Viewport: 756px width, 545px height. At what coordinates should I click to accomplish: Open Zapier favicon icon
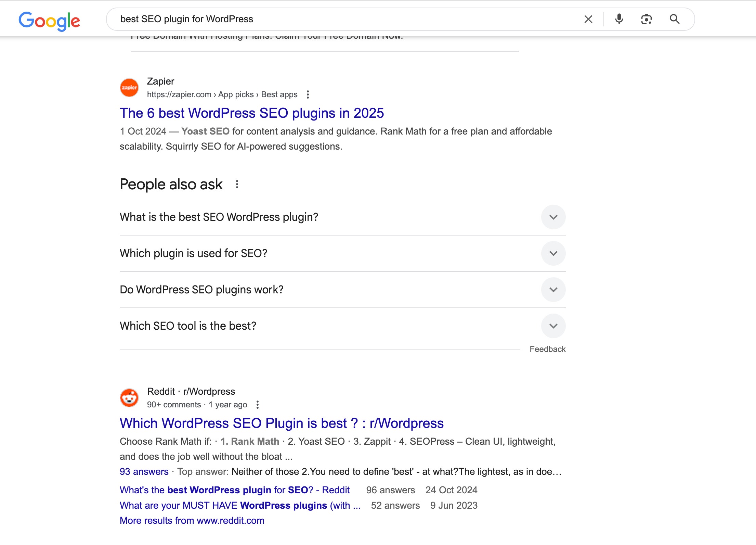(x=129, y=88)
